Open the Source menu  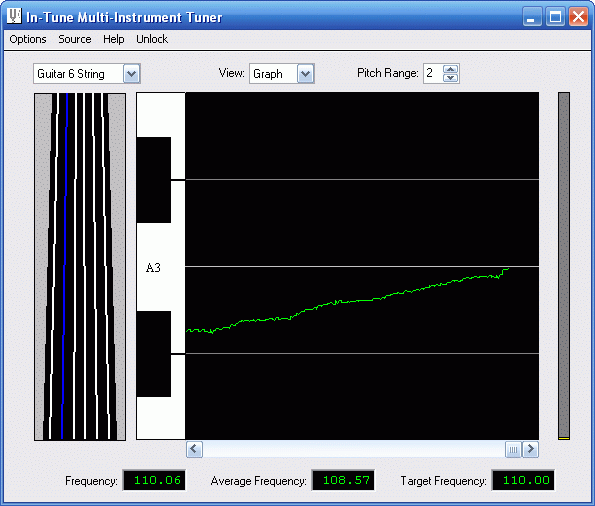[75, 39]
